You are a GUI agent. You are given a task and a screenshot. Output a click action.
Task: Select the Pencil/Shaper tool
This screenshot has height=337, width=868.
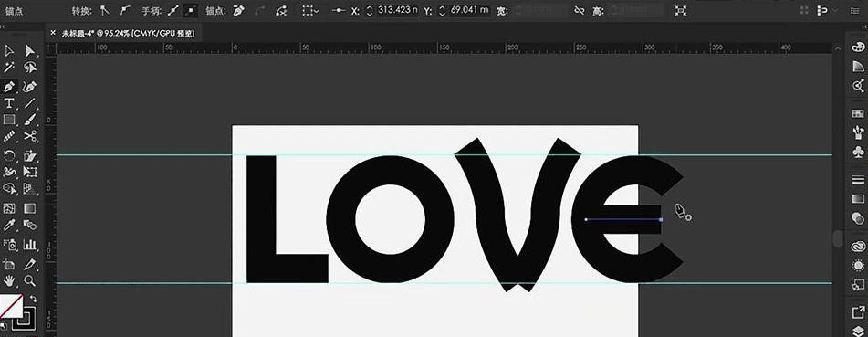[9, 136]
